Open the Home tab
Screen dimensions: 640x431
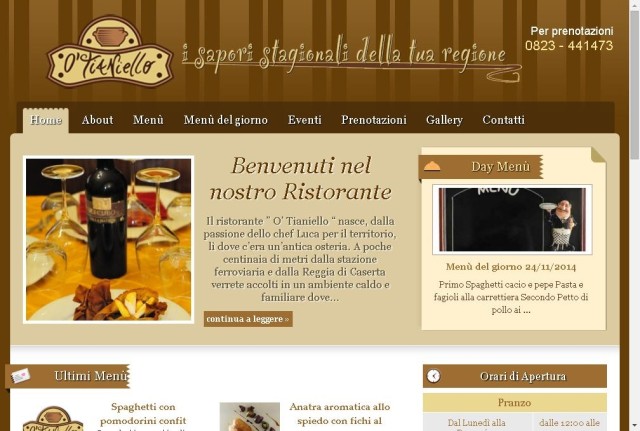click(46, 120)
